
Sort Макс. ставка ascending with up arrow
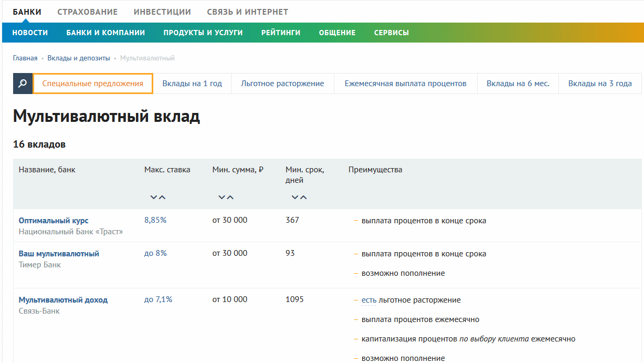click(x=162, y=198)
